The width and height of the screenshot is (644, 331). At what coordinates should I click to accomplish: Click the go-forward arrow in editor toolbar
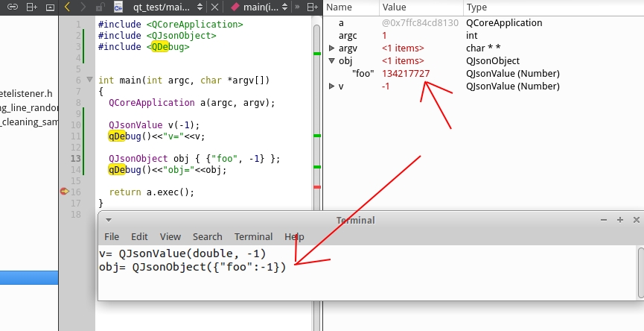point(83,7)
